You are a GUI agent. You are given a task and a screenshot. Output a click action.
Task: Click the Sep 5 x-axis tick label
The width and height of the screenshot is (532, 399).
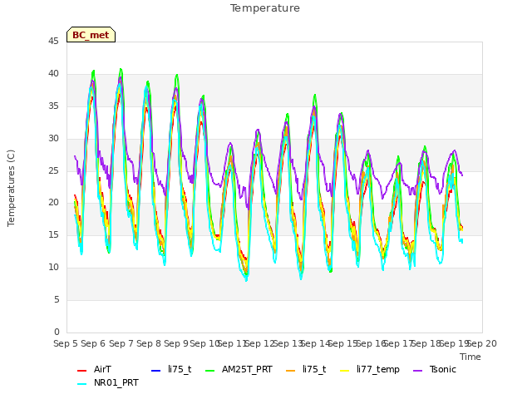tap(66, 343)
